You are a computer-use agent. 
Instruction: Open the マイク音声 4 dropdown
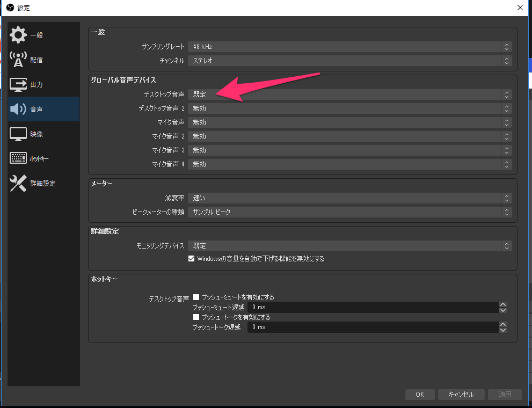(350, 164)
